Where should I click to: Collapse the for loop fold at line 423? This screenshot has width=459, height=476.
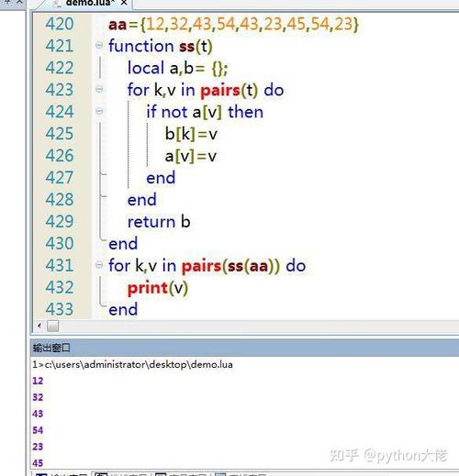[x=99, y=89]
